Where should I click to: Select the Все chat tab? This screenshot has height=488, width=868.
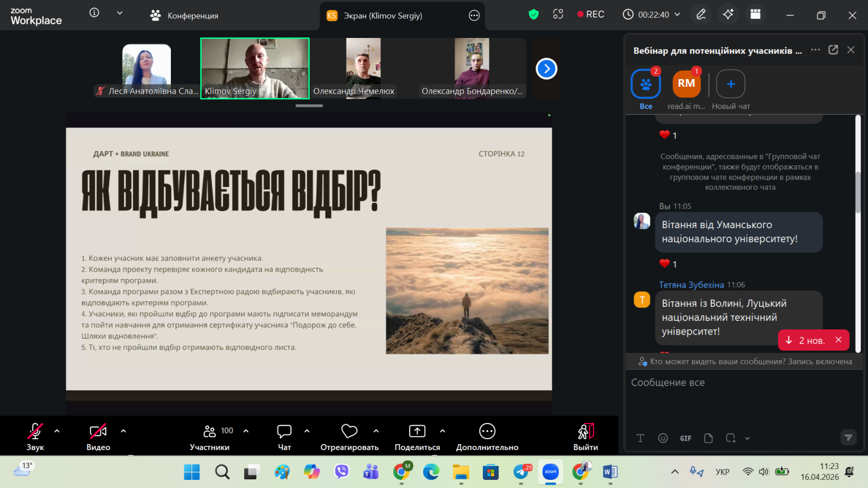[646, 88]
